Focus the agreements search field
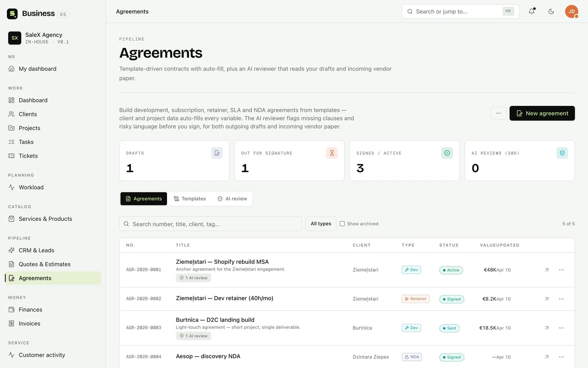The image size is (588, 368). [x=210, y=224]
